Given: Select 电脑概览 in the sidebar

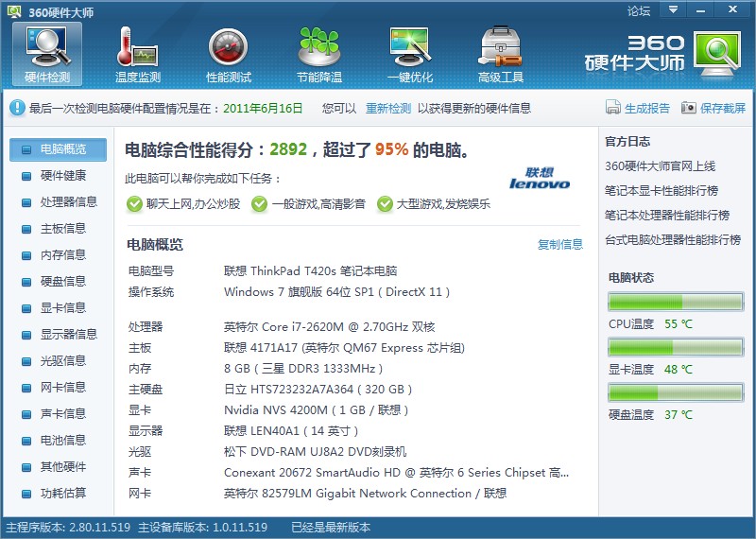Looking at the screenshot, I should pyautogui.click(x=58, y=149).
